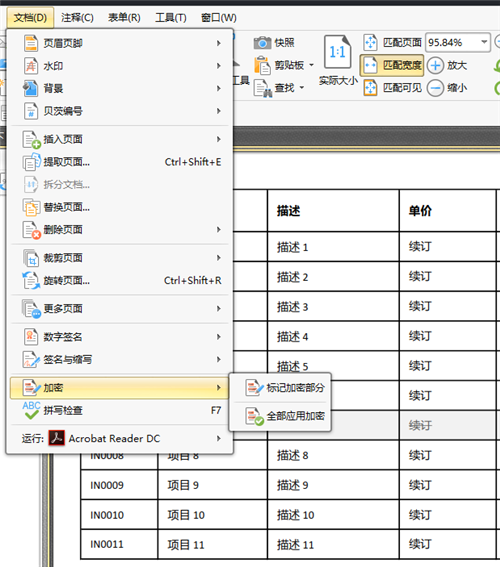The width and height of the screenshot is (500, 567).
Task: Click the 页眉页脚 icon in the menu
Action: click(x=31, y=43)
